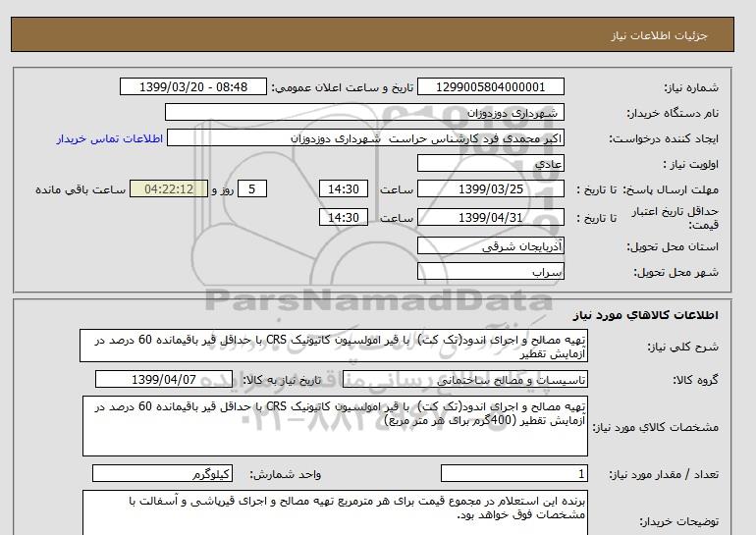The height and width of the screenshot is (535, 756).
Task: Click the need number field 1299005804000001
Action: [x=490, y=86]
